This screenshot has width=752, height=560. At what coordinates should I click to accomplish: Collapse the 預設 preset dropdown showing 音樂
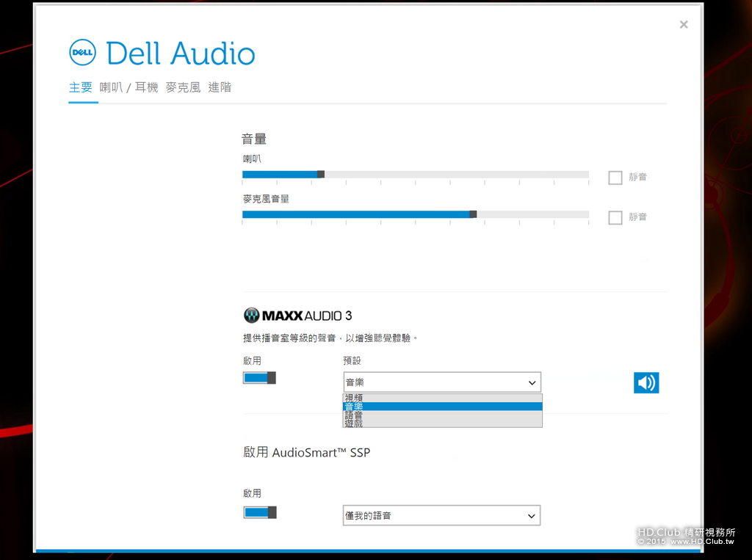tap(442, 382)
